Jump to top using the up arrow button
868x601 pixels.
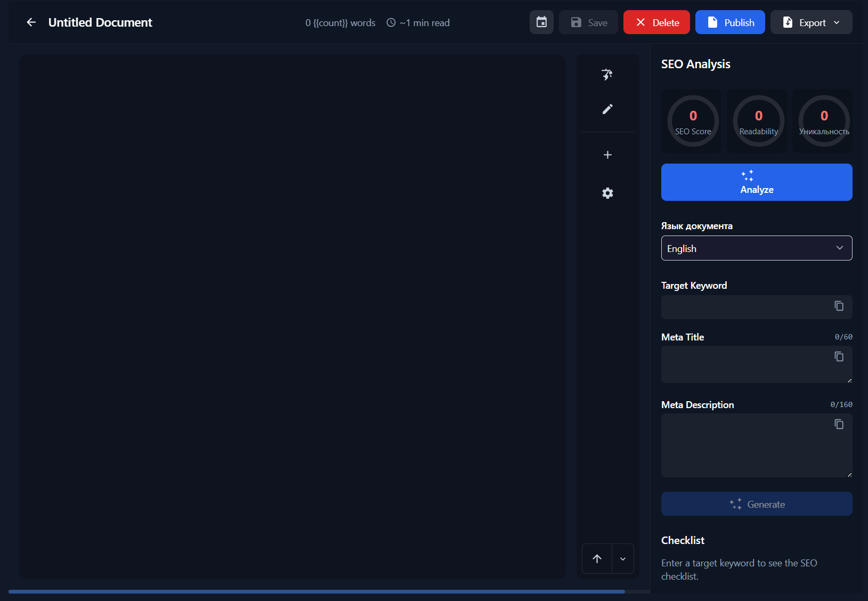pyautogui.click(x=596, y=558)
